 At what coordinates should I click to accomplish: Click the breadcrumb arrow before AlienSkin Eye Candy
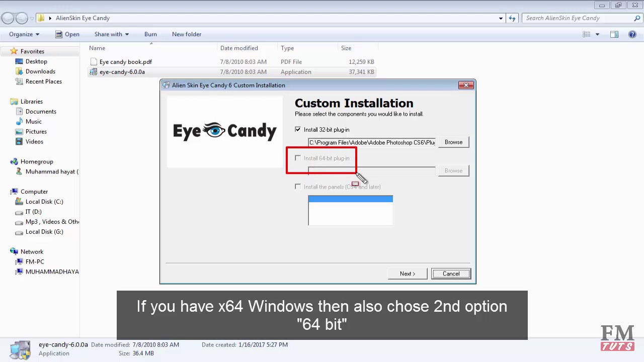[50, 18]
